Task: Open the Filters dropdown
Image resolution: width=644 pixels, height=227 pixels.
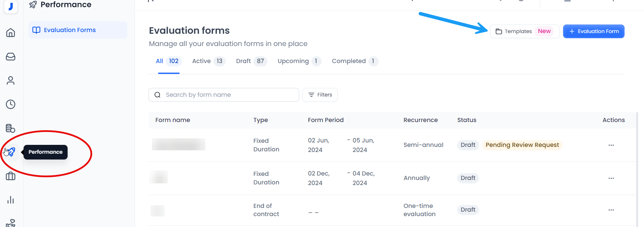Action: 320,95
